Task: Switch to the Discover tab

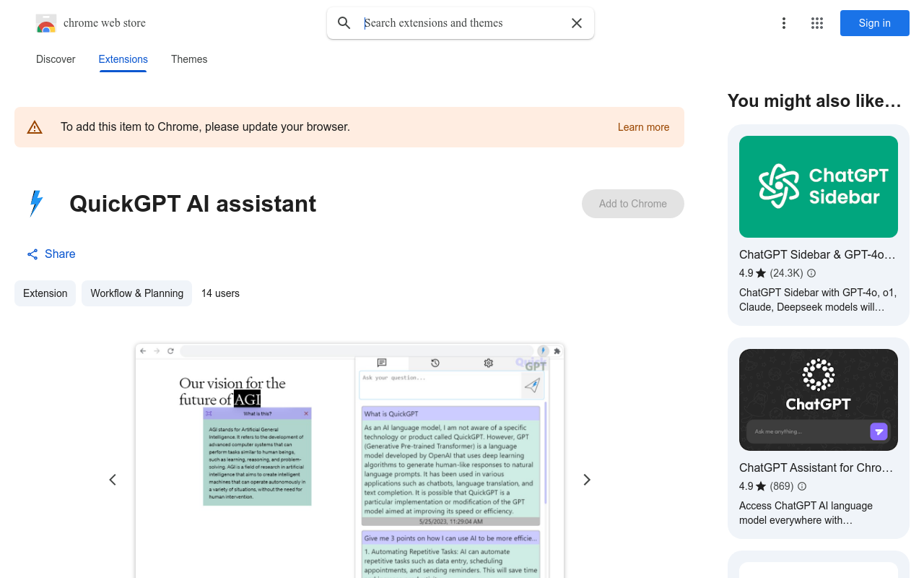Action: coord(56,59)
